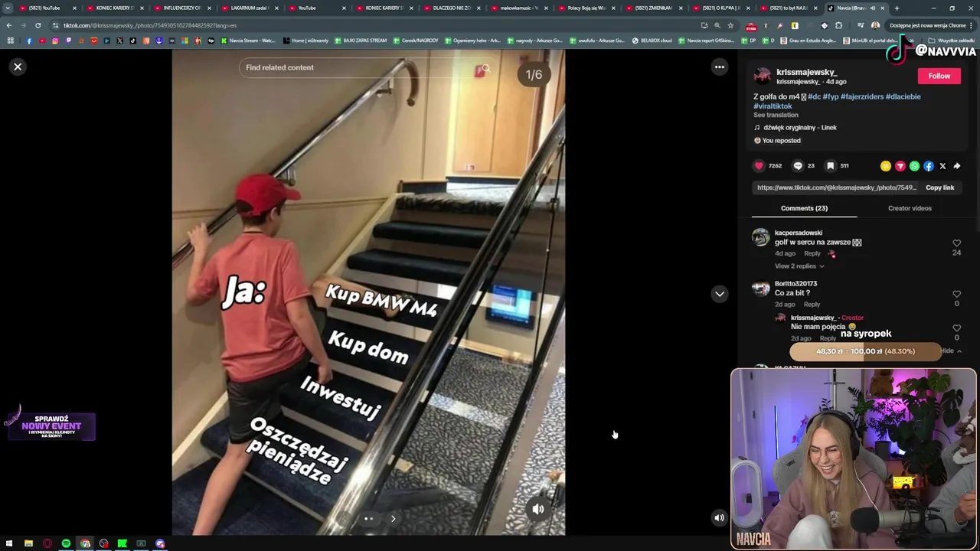Like kacpersadowski's comment

tap(956, 243)
